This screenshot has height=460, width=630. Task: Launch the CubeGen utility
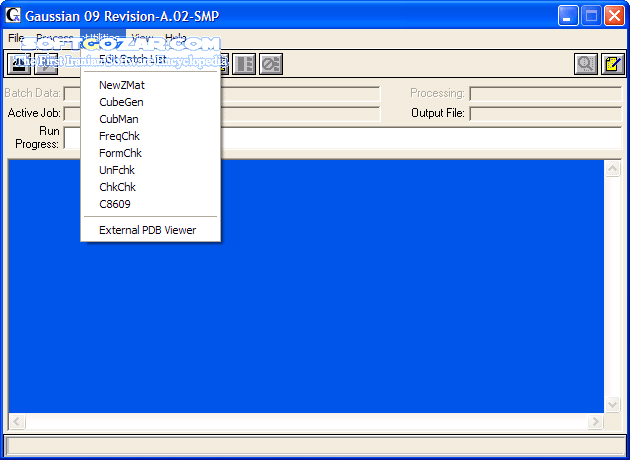[151, 102]
